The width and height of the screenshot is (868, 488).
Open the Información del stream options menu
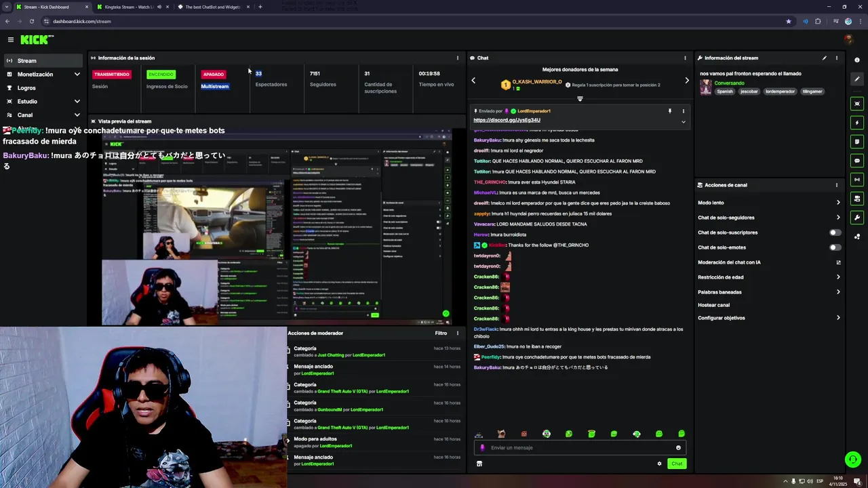[x=836, y=58]
